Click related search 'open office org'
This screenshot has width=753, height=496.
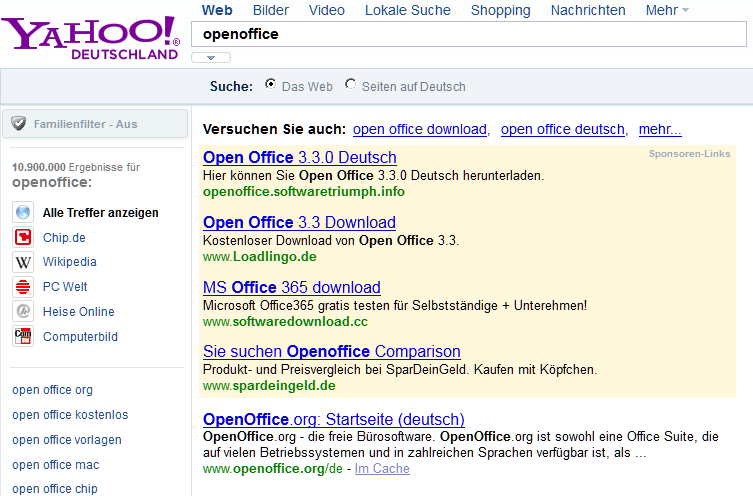tap(52, 390)
